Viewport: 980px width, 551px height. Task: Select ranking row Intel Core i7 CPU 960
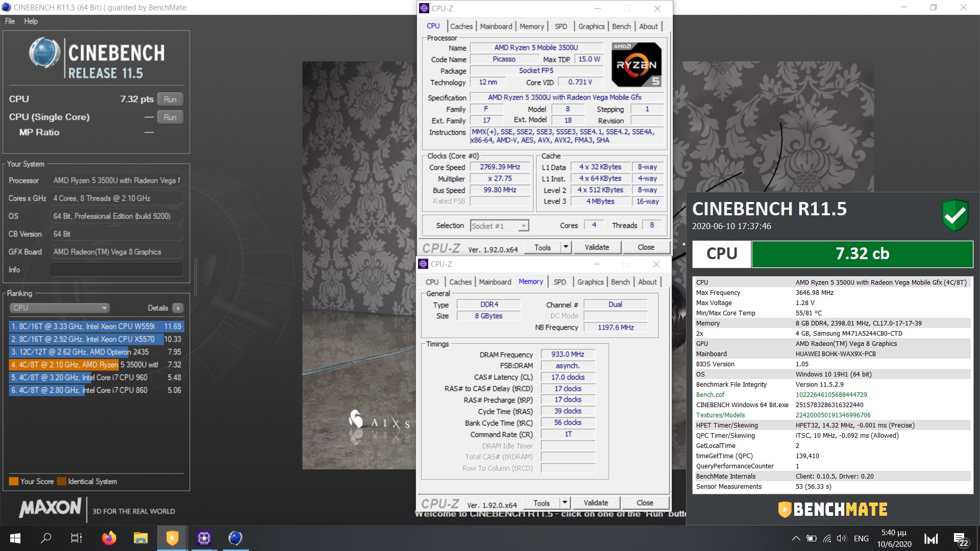(x=96, y=377)
